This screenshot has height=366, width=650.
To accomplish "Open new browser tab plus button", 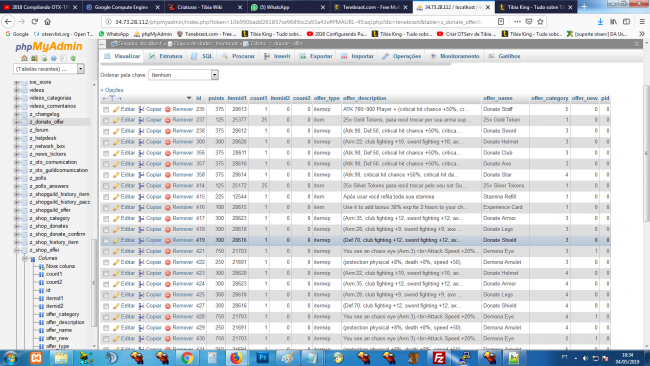I will 584,7.
